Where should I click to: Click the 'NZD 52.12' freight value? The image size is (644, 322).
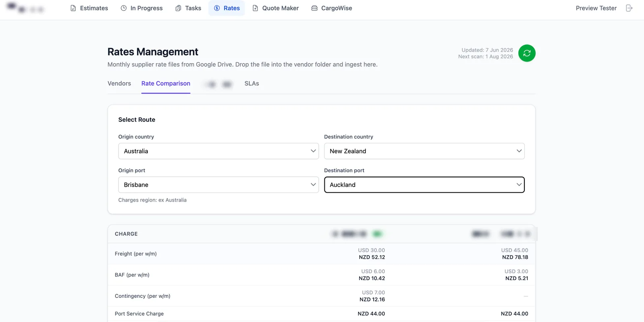pos(372,257)
